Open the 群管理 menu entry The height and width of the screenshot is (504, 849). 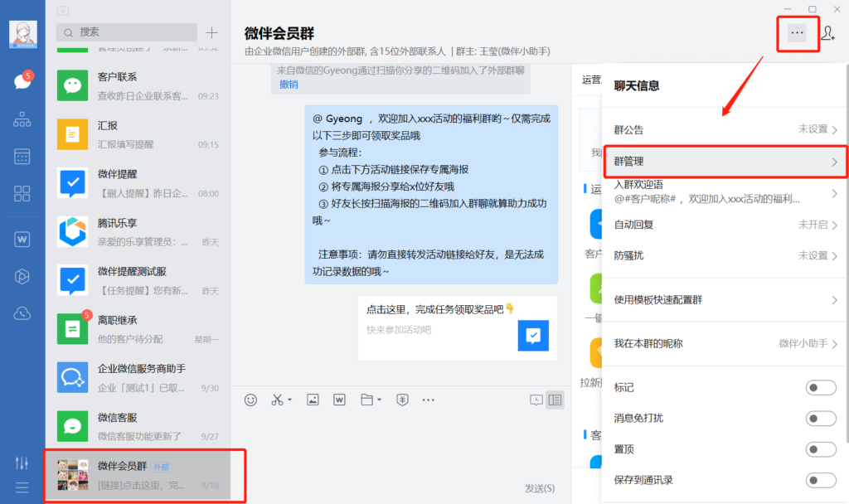point(725,162)
